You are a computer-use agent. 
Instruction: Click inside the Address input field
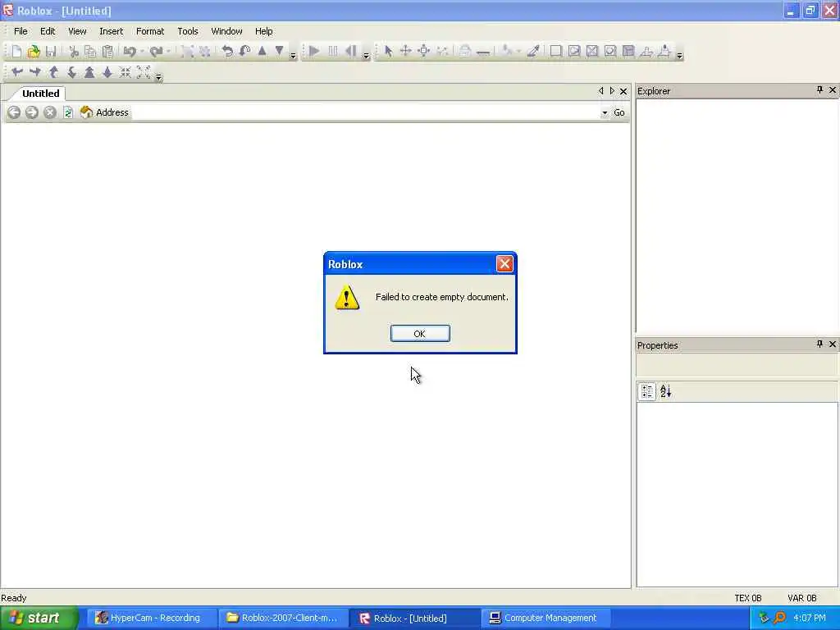364,112
